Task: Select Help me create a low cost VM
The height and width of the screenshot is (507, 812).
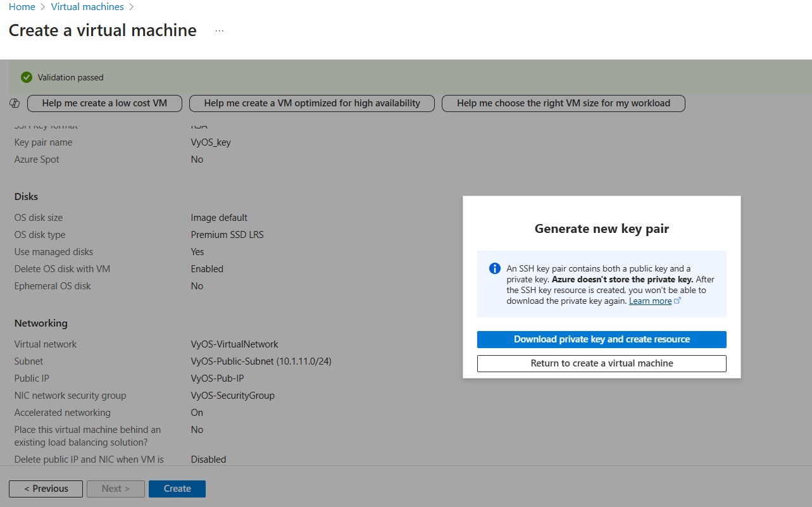Action: [x=104, y=103]
